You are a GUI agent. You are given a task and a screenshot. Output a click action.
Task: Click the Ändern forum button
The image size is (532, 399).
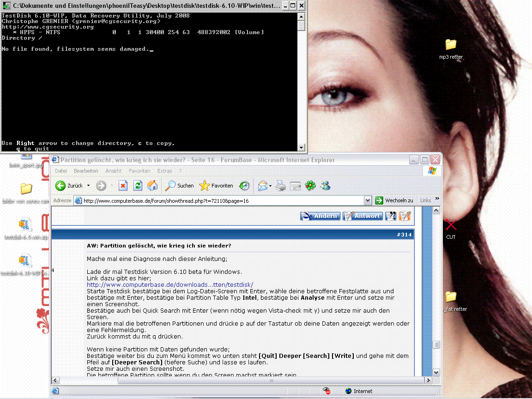[x=320, y=216]
